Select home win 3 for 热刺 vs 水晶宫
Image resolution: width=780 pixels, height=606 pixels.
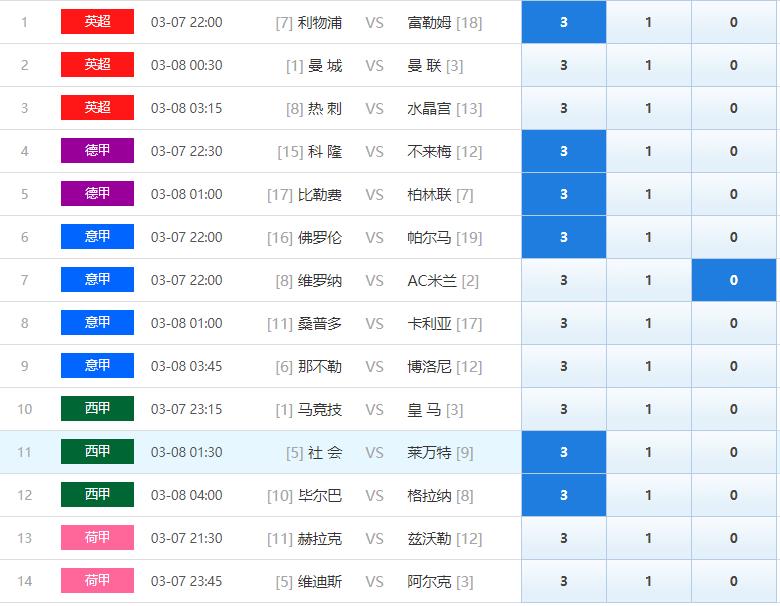[564, 108]
